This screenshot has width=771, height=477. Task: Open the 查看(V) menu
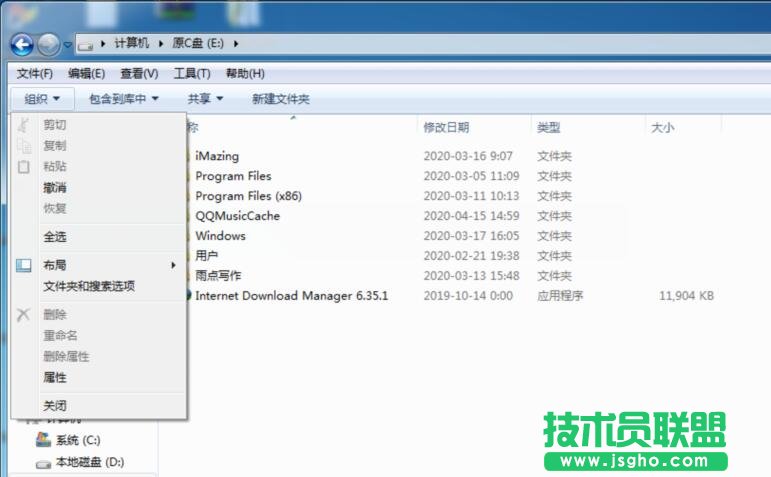139,74
